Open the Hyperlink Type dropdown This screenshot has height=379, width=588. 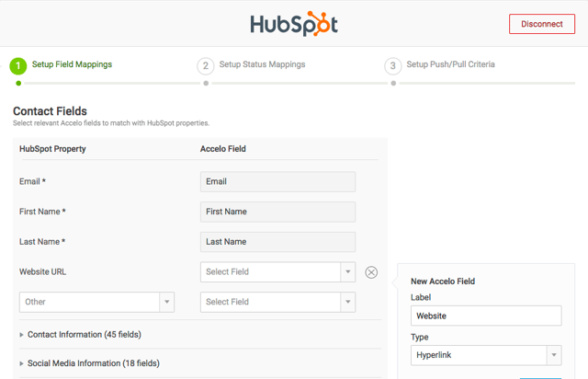coord(486,355)
